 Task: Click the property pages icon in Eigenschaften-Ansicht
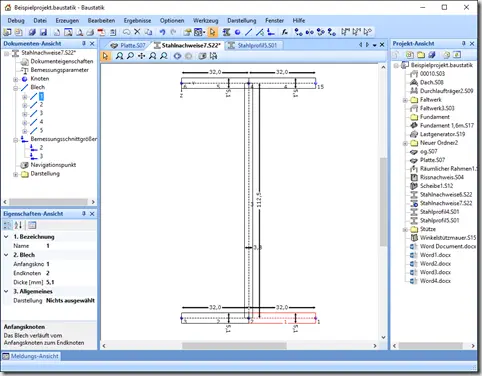click(x=32, y=225)
